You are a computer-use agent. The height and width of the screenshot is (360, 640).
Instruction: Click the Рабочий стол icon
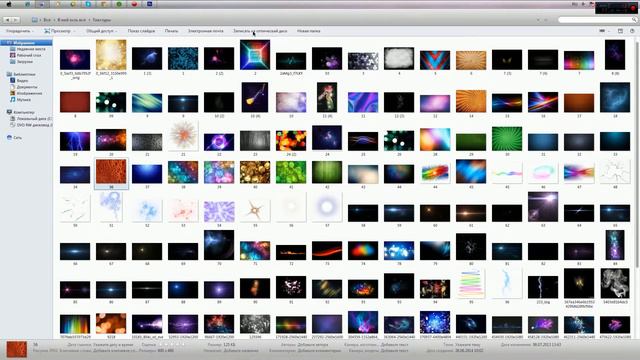pyautogui.click(x=13, y=55)
